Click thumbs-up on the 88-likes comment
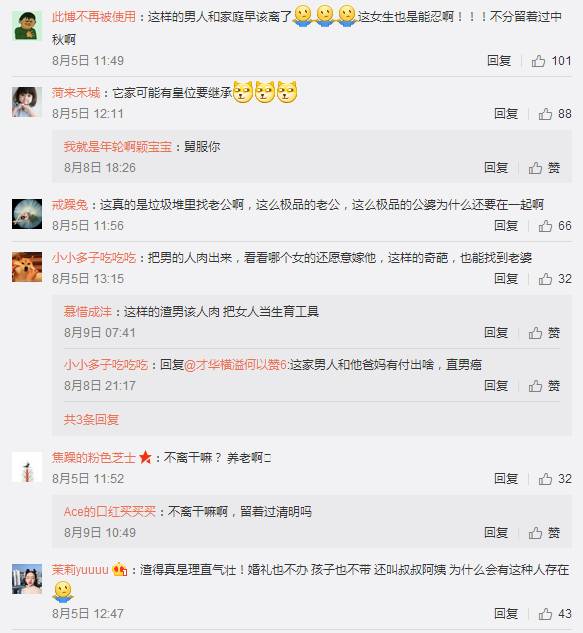The height and width of the screenshot is (633, 583). [555, 114]
